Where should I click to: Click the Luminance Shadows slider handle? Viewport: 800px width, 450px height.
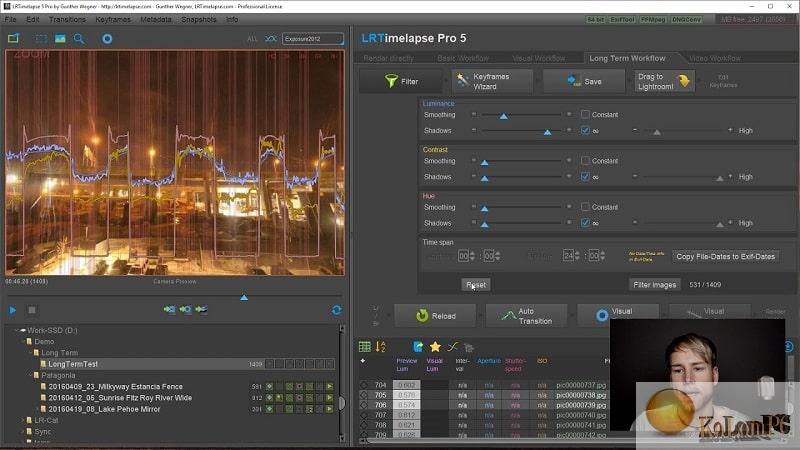[x=547, y=132]
